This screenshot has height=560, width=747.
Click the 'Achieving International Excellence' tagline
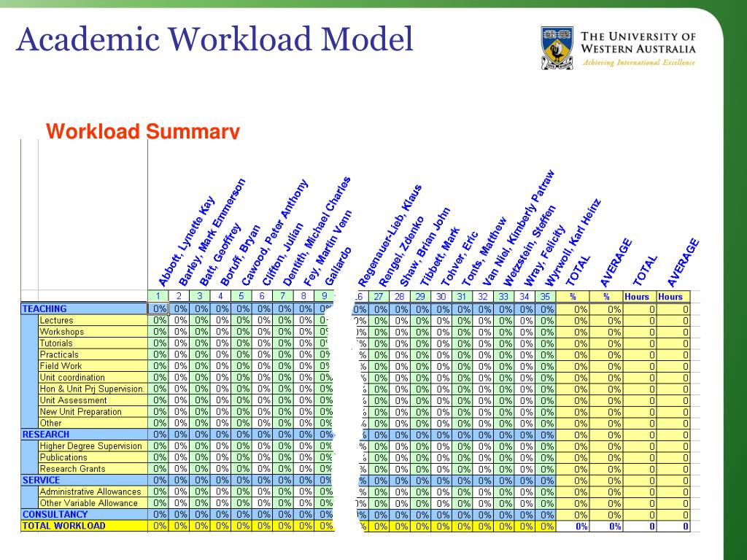point(639,63)
